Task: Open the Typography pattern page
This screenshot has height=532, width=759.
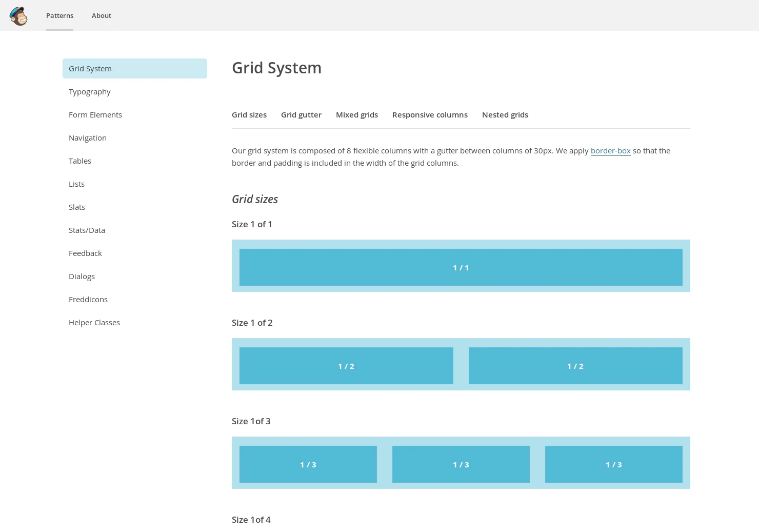Action: pos(90,91)
